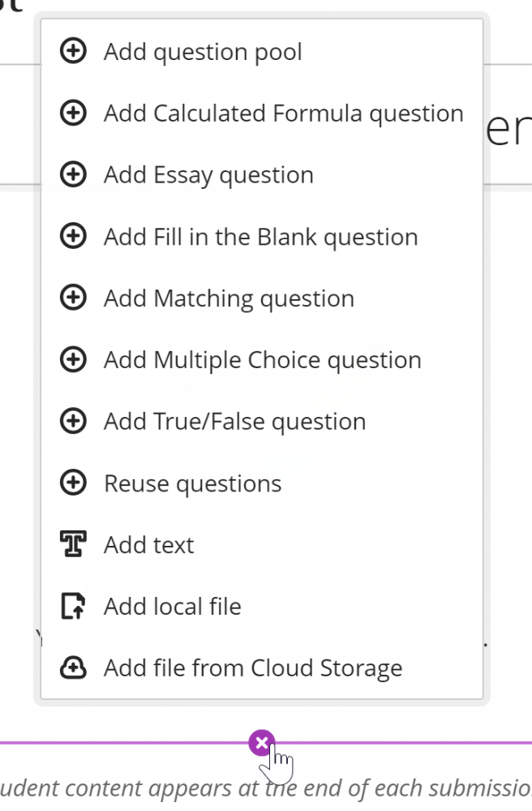Close the add-content menu with purple X

tap(261, 742)
